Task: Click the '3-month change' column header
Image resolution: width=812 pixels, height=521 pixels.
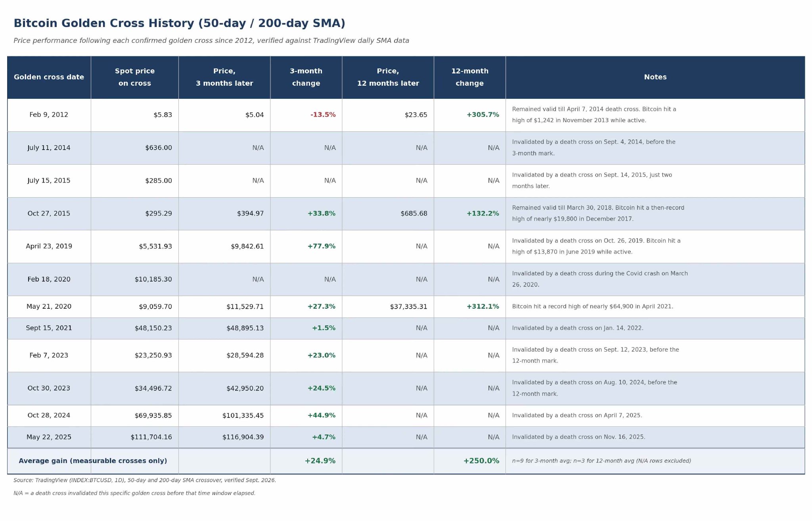Action: (x=306, y=77)
